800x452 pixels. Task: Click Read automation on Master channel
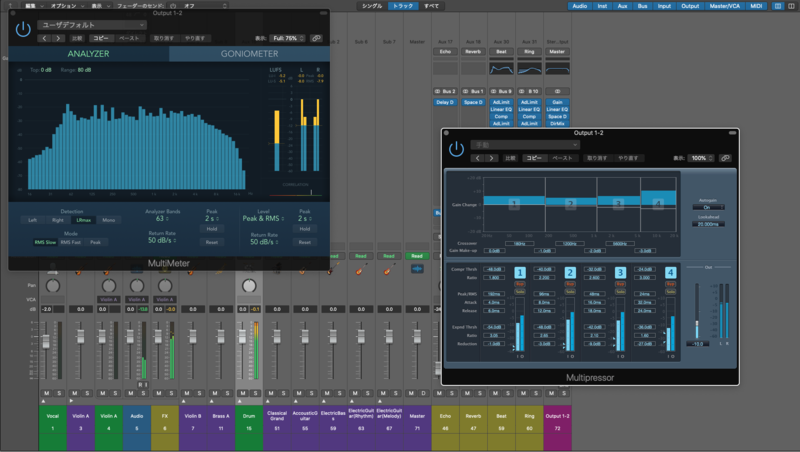(417, 256)
